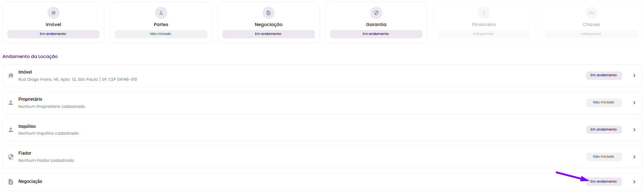Expand the Fiador row chevron
This screenshot has width=644, height=193.
[634, 157]
